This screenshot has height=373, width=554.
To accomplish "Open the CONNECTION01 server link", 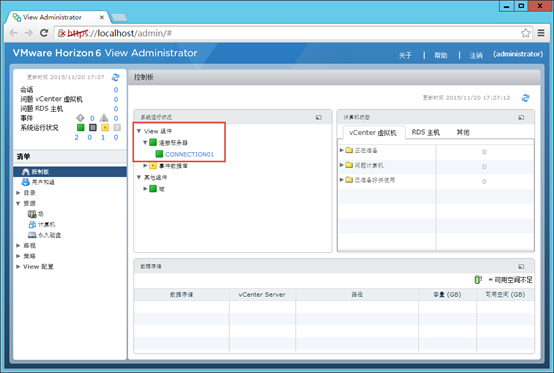I will click(189, 154).
